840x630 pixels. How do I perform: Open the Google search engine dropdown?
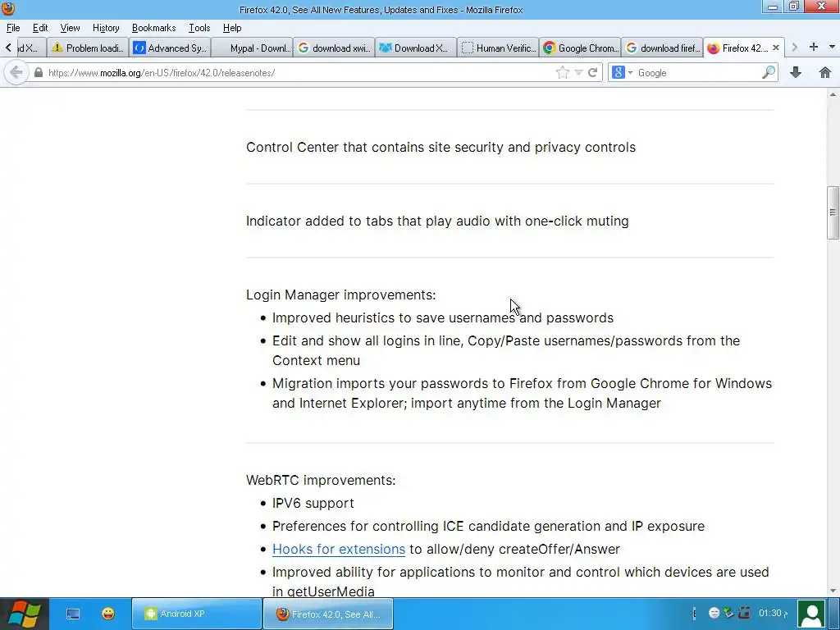(622, 72)
